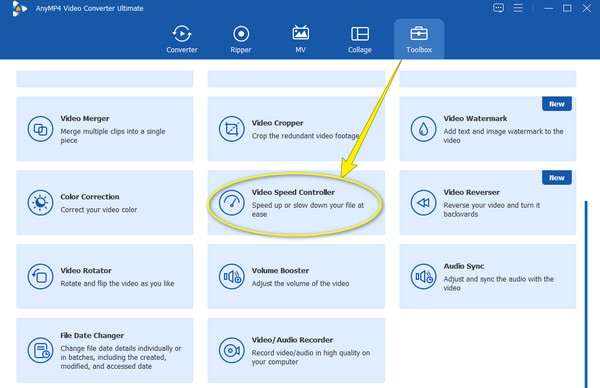Click 'Adjust and sync the audio' description
600x388 pixels.
pos(499,284)
